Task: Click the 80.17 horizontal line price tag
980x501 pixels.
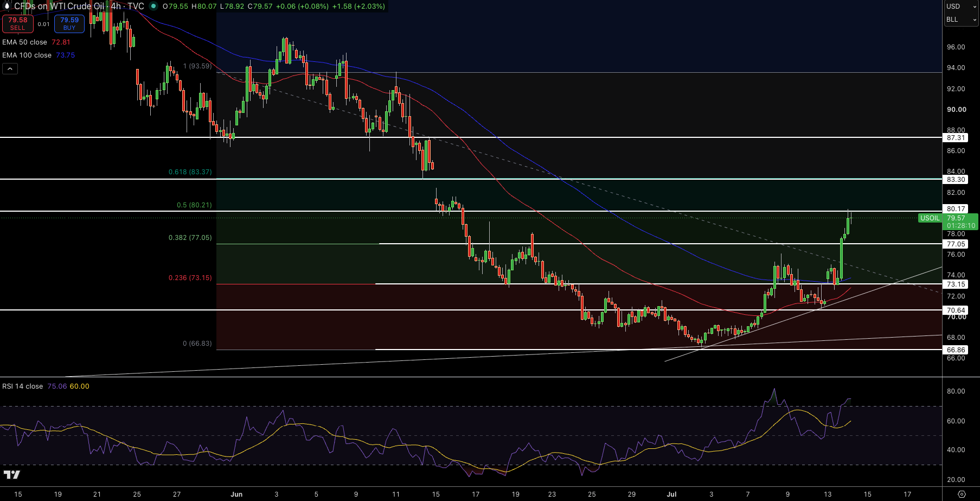Action: coord(956,209)
